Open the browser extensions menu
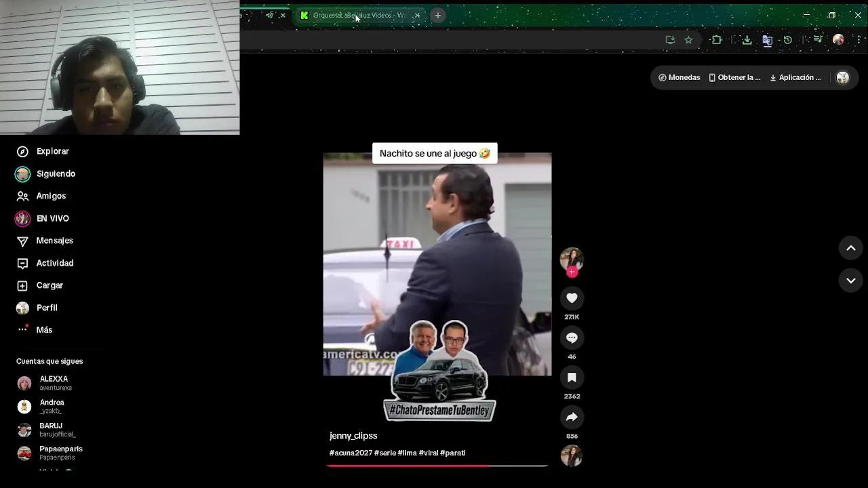 [717, 40]
